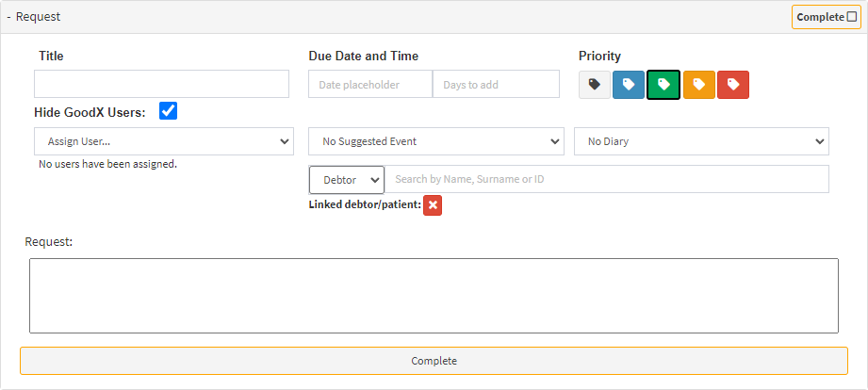
Task: Pick the orange priority tag
Action: 698,85
